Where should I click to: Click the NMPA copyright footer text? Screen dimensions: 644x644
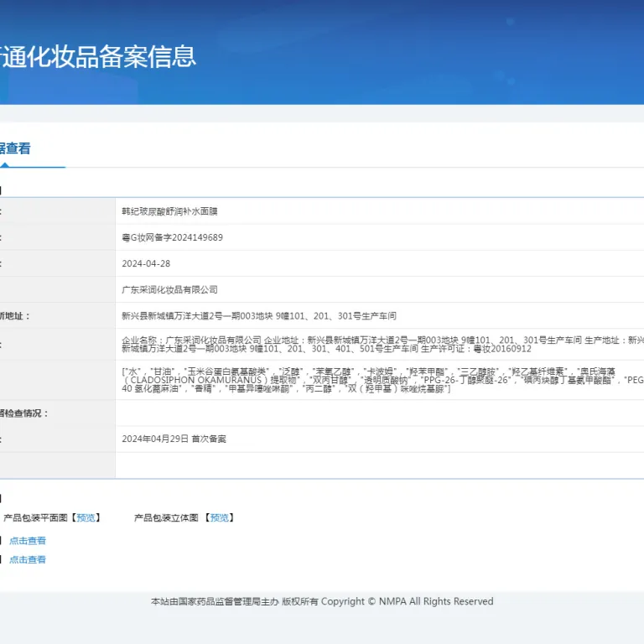(x=322, y=602)
